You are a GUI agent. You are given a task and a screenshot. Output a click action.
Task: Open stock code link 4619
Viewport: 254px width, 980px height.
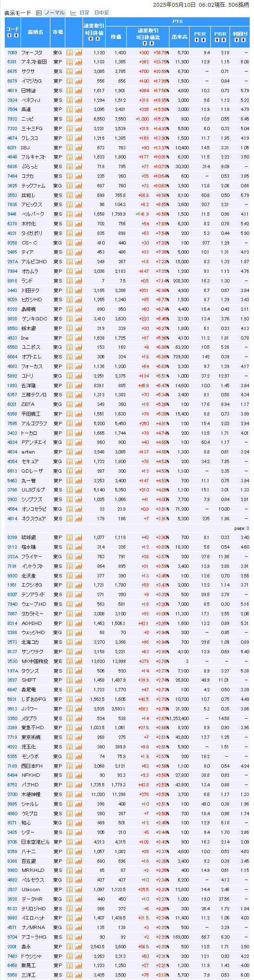[x=12, y=90]
